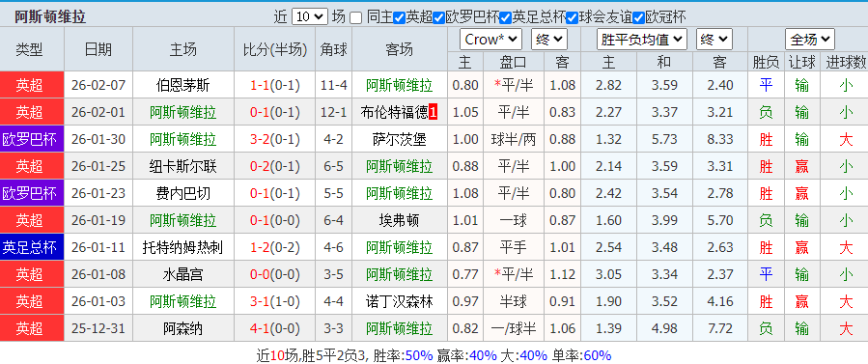Open the 终 dropdown next to 胜平负均值
The width and height of the screenshot is (868, 364).
[714, 40]
